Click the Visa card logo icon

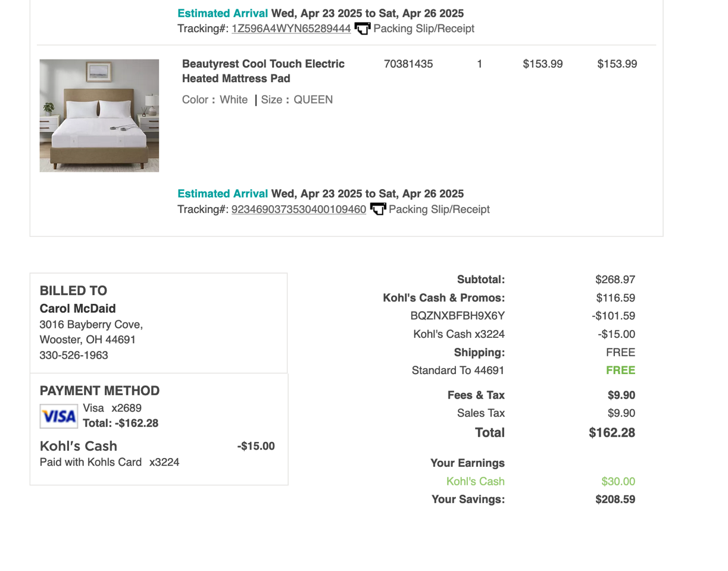(58, 416)
